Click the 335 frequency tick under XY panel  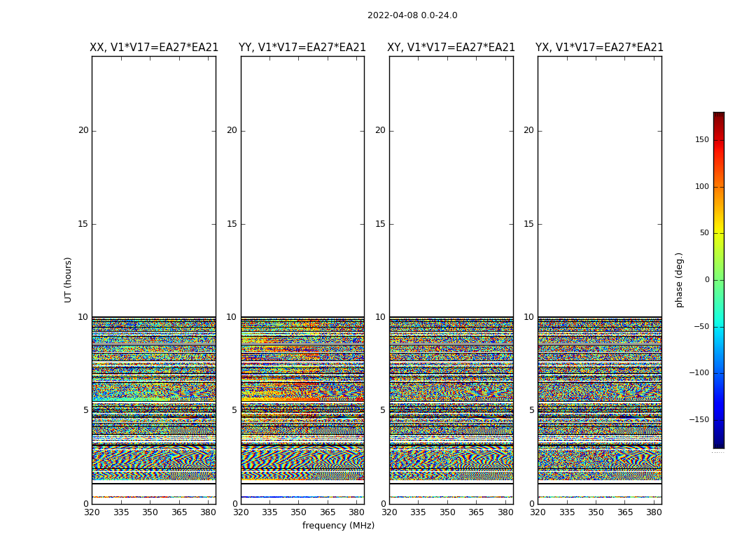point(418,512)
